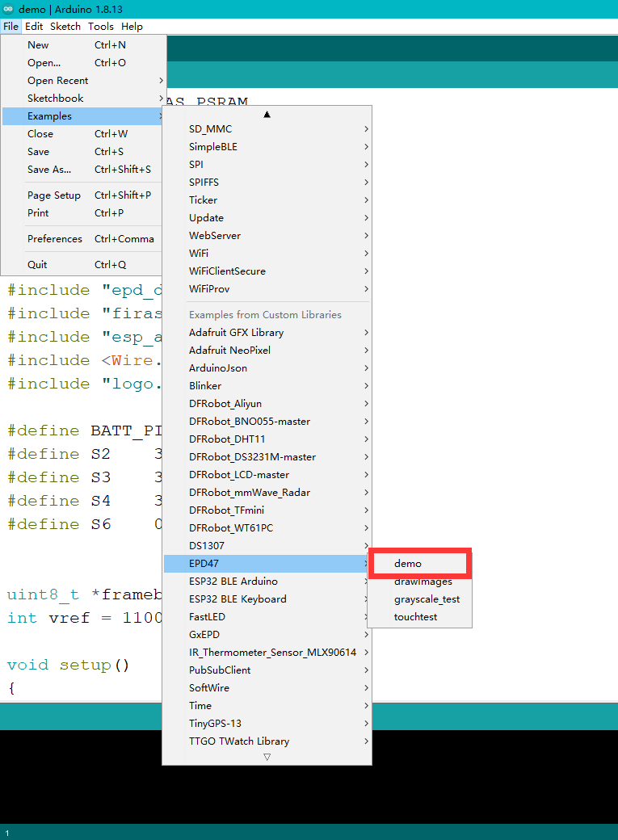Open Blinker examples
Screen dimensions: 618x840
coord(267,385)
